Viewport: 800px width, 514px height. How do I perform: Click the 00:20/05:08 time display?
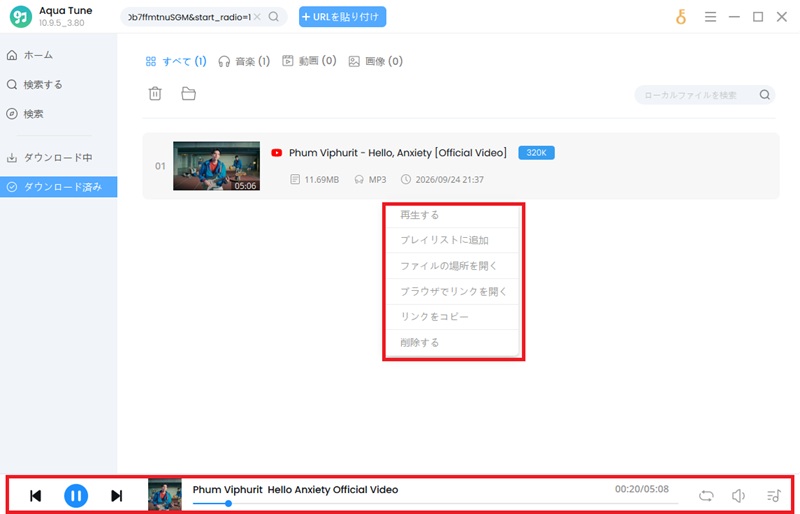[642, 489]
